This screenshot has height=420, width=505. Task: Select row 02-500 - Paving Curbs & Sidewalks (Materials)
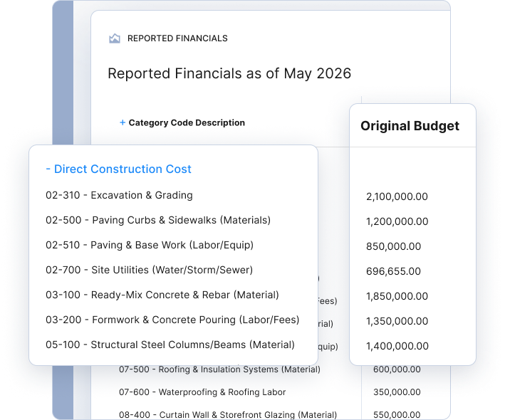point(158,220)
